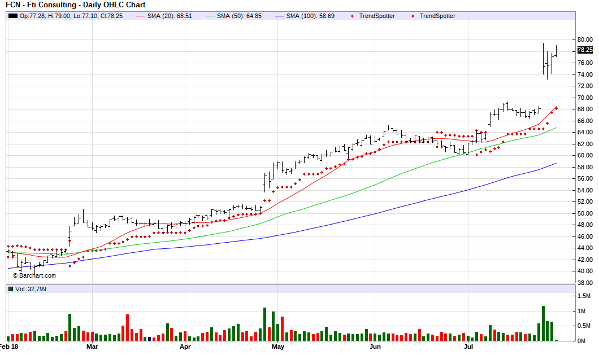Click the green SMA (50) legend line
Screen dimensions: 599x364
(210, 16)
